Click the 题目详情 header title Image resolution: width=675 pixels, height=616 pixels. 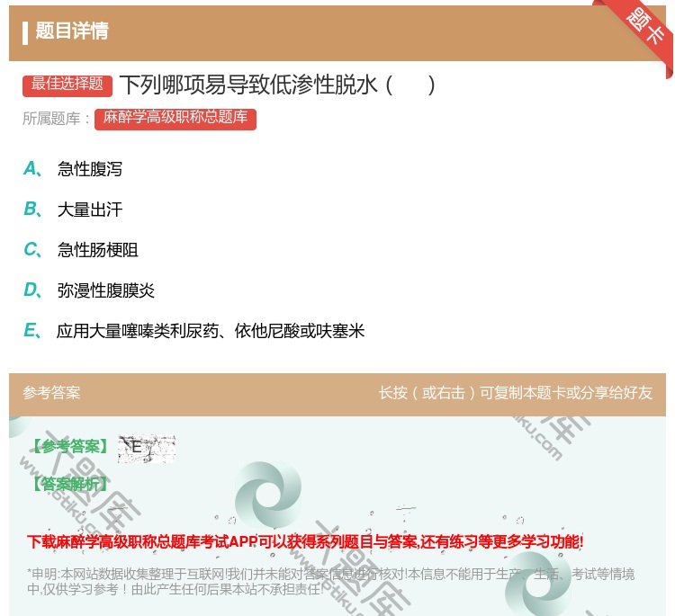point(72,31)
